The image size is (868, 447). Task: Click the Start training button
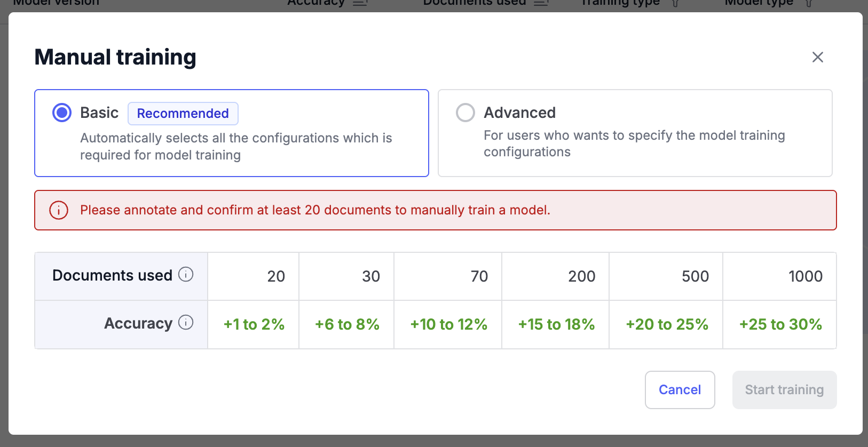click(x=784, y=390)
